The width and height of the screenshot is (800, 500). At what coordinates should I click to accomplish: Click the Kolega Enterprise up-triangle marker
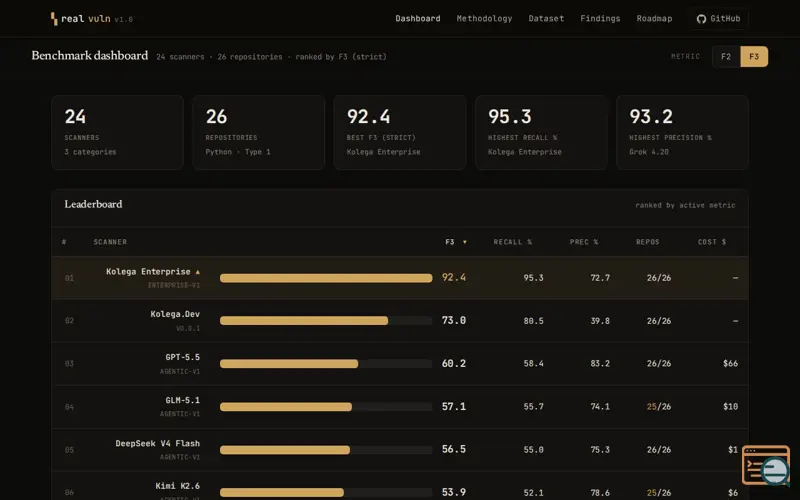click(197, 272)
